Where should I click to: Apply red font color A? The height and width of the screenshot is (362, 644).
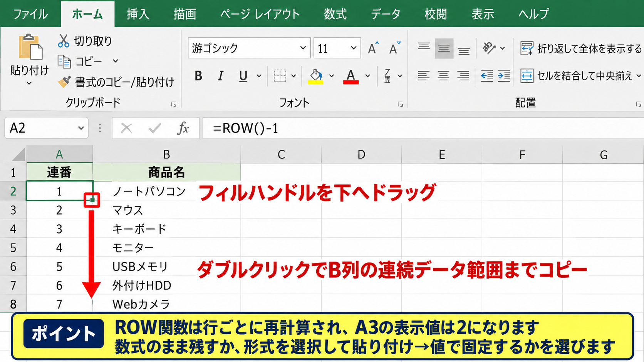351,76
